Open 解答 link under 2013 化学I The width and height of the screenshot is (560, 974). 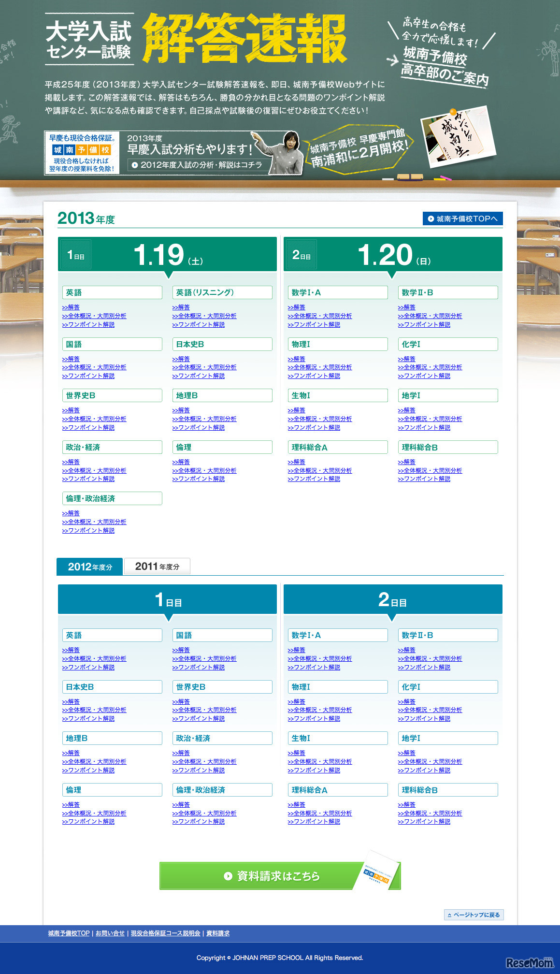(406, 359)
